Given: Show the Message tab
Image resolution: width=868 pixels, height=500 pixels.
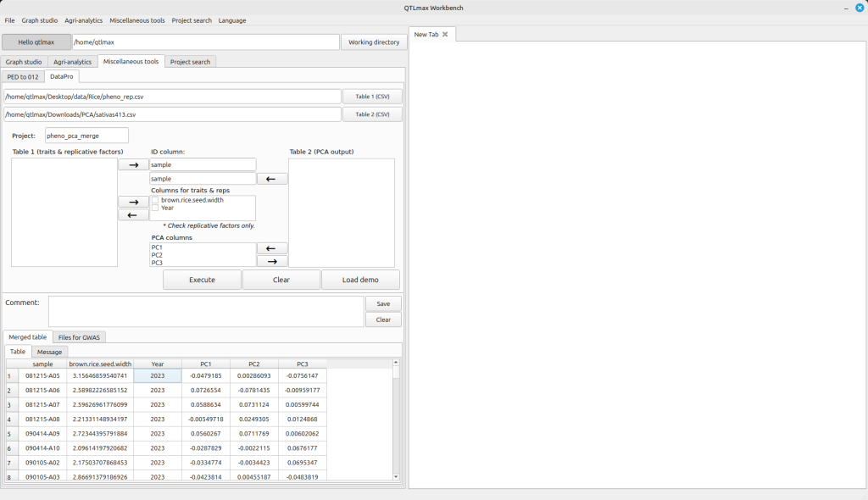Looking at the screenshot, I should pyautogui.click(x=49, y=352).
